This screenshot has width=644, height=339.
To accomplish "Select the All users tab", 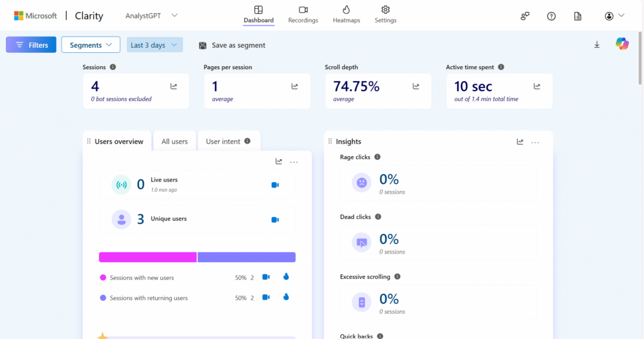I will click(174, 142).
